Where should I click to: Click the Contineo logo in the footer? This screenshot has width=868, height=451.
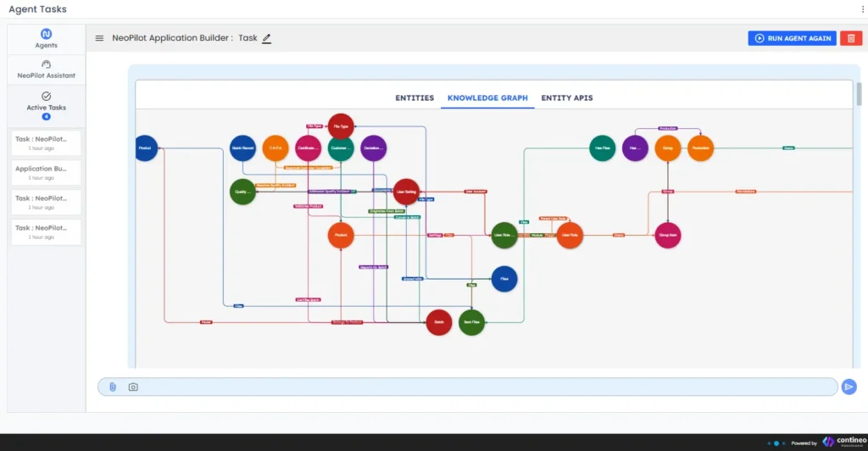845,442
